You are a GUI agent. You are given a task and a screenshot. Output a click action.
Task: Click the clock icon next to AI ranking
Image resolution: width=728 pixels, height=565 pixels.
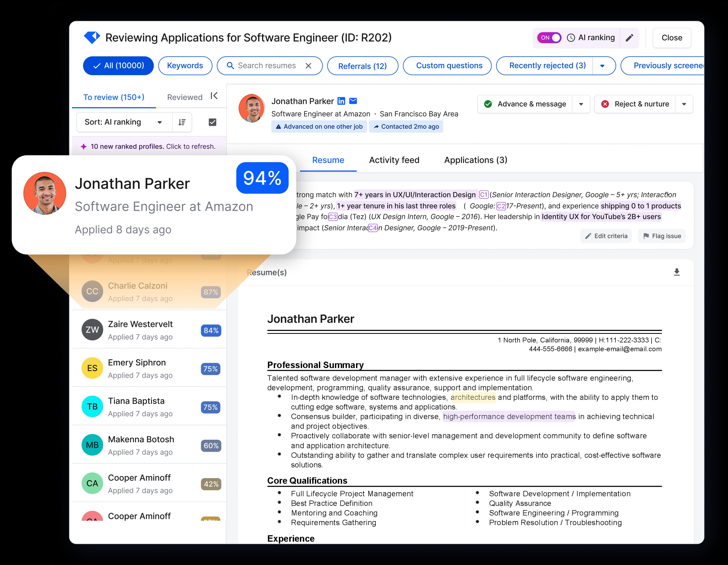[571, 38]
